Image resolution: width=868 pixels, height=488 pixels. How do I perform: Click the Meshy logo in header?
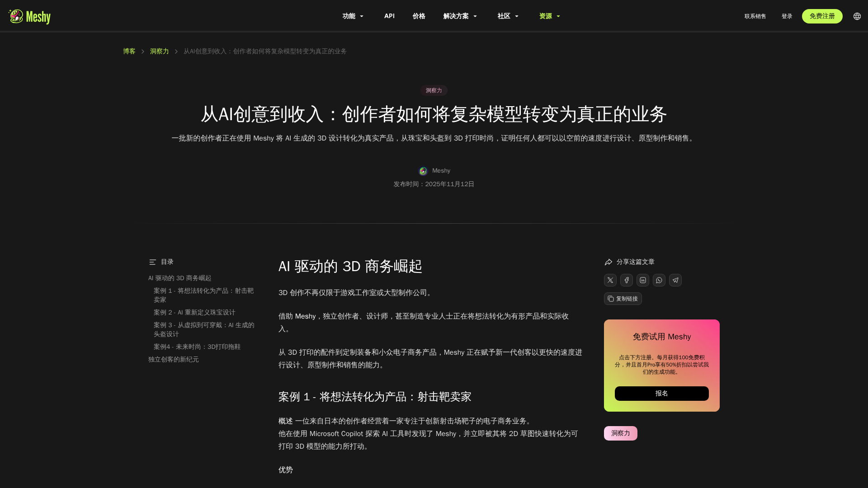point(29,16)
